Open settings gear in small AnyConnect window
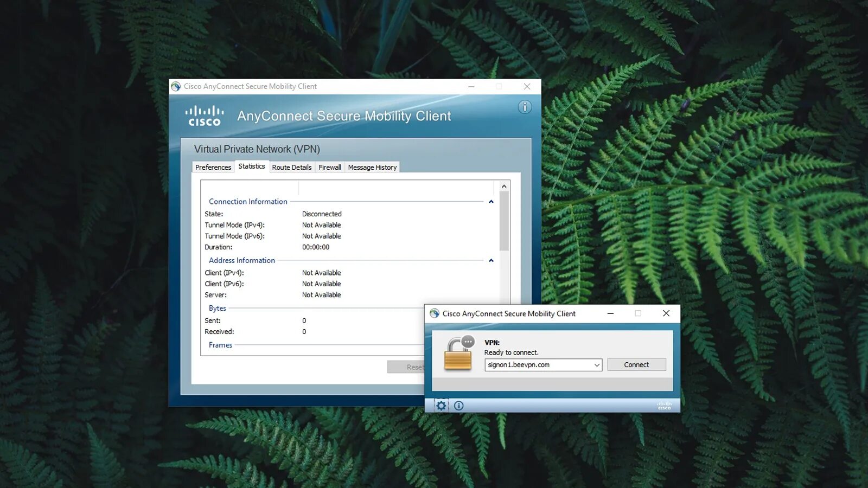The height and width of the screenshot is (488, 868). click(441, 406)
